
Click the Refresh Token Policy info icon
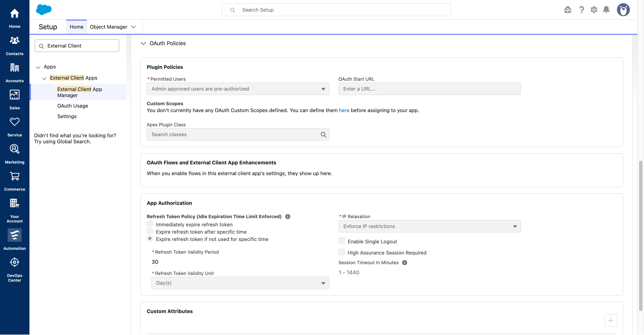(288, 217)
